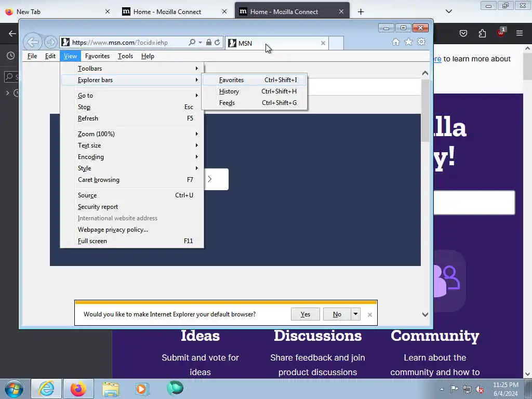Viewport: 532px width, 399px height.
Task: Click the IE address bar URL field
Action: pyautogui.click(x=128, y=43)
